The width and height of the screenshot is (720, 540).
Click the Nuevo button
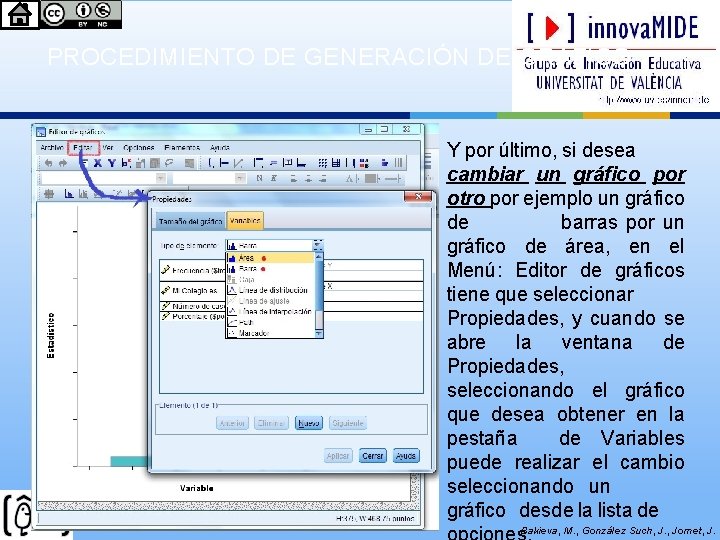[x=309, y=423]
